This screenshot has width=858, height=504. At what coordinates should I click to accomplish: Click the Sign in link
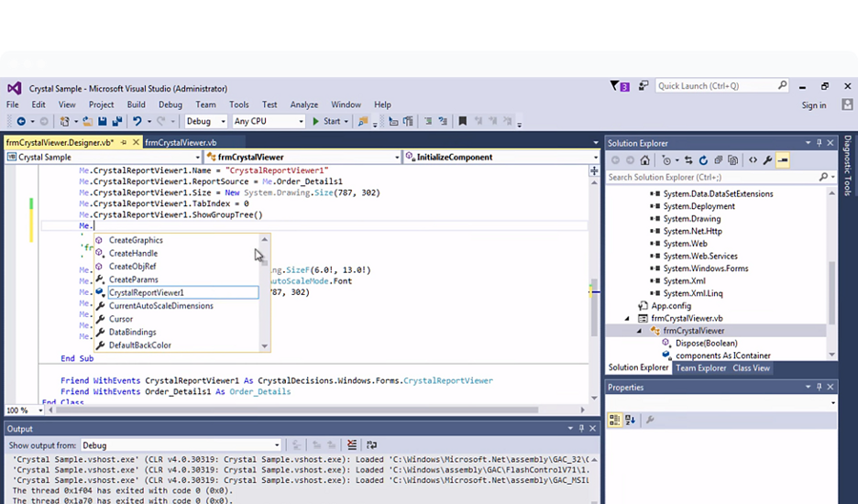[813, 105]
